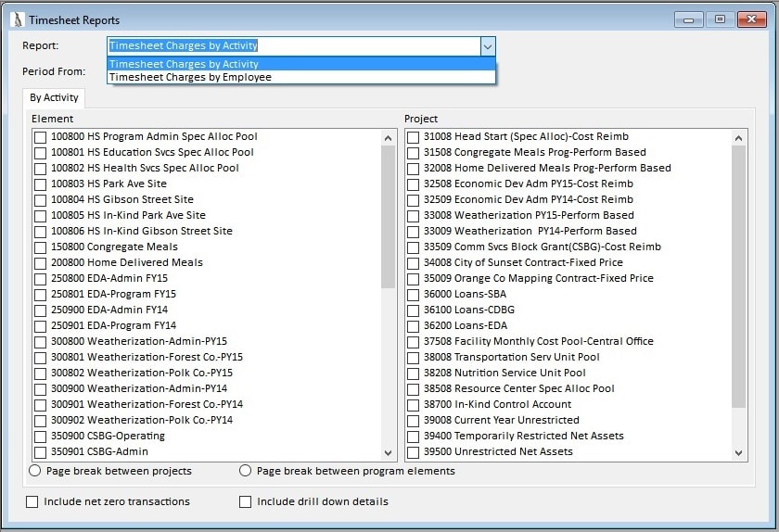The image size is (779, 532).
Task: Click 35009 Orange Co Mapping Contract-Fixed Price text
Action: click(539, 278)
